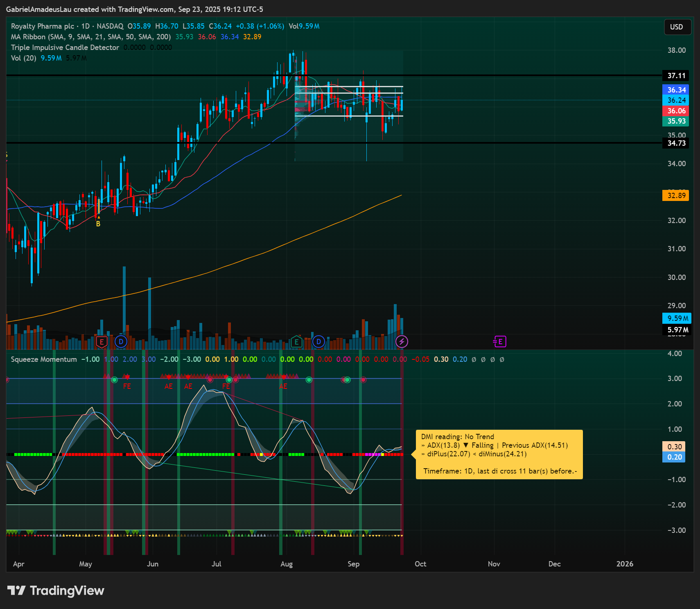Screen dimensions: 700x609
Task: Click the 0.30 momentum value label
Action: 674,447
